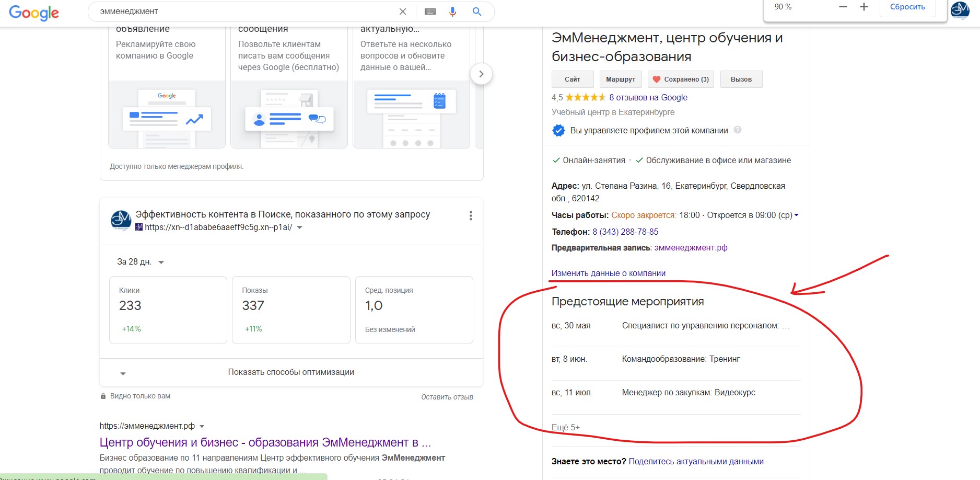Click Поделитесь актуальными данными link
Screen dimensions: 980x480
point(696,461)
